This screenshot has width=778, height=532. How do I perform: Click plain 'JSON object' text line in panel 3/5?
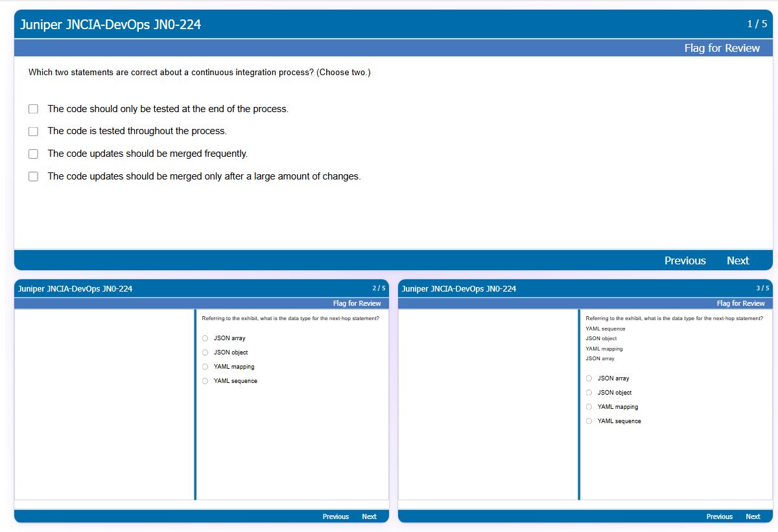(601, 338)
